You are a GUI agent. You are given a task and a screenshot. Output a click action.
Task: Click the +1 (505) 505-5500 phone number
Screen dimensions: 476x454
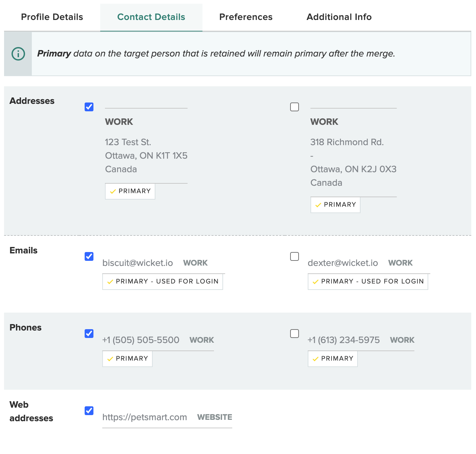tap(141, 340)
